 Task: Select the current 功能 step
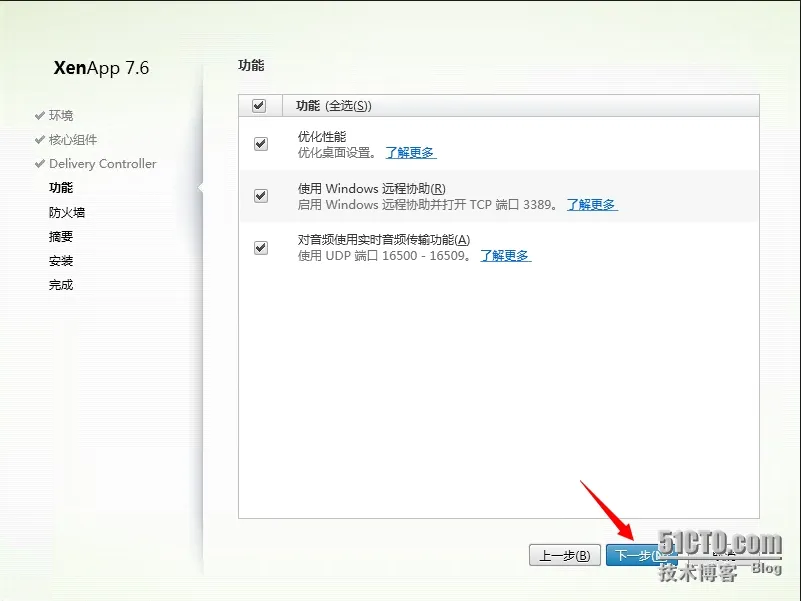pyautogui.click(x=61, y=188)
